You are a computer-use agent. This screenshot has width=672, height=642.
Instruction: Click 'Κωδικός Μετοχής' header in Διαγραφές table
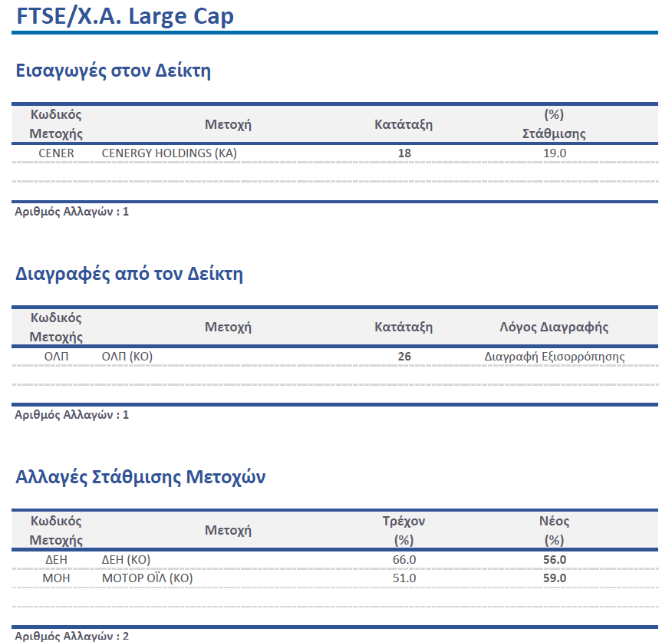tap(56, 327)
